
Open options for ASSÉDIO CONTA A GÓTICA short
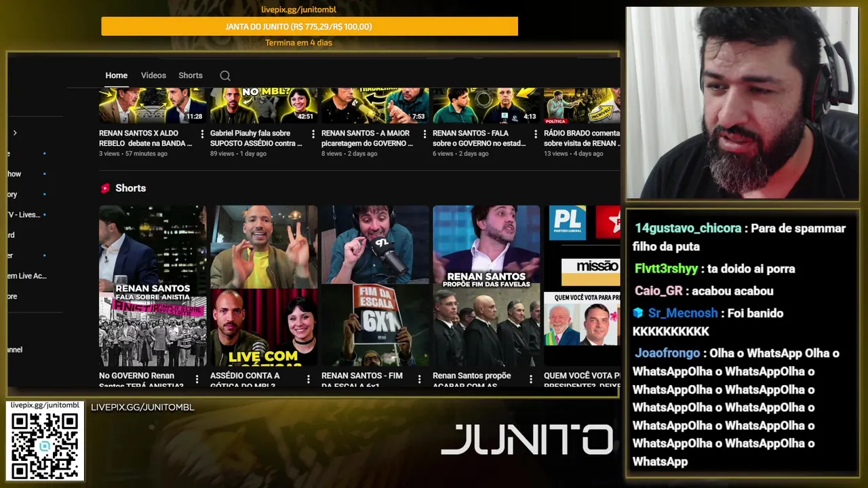(309, 379)
